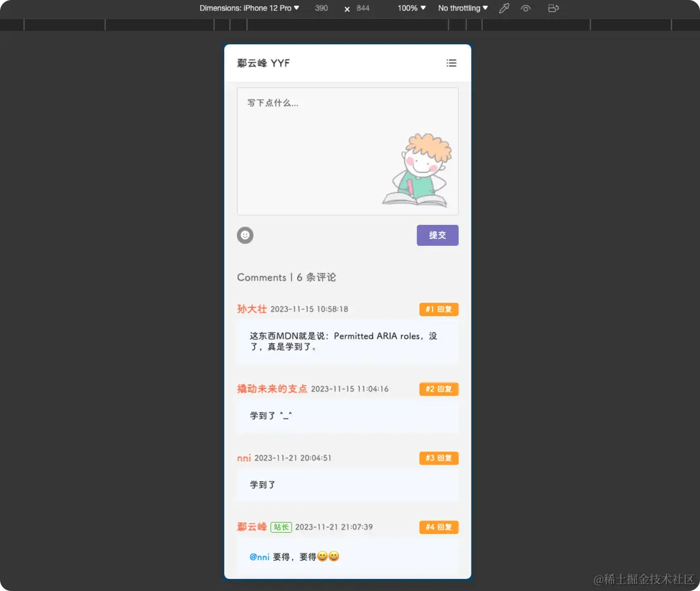Click the nni username link
This screenshot has height=591, width=700.
244,457
